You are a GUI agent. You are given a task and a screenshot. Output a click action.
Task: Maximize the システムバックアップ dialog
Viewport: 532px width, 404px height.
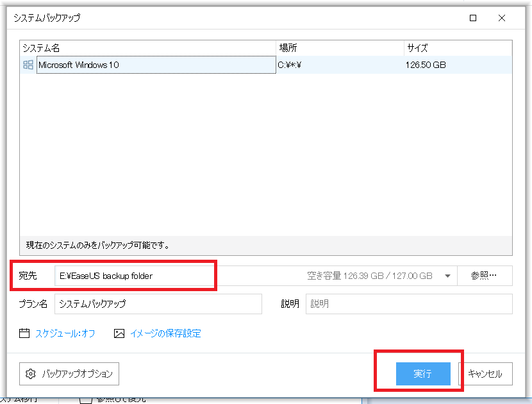click(x=473, y=18)
